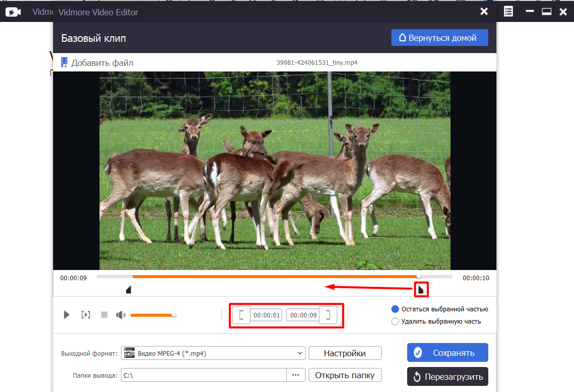Click the start time 00:00:01 field
The height and width of the screenshot is (392, 574).
[x=267, y=315]
